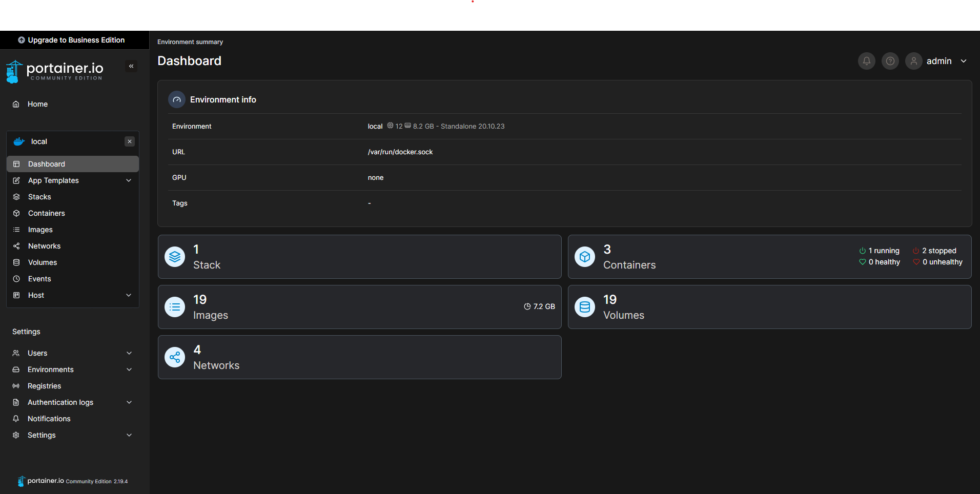
Task: Open Containers in the sidebar
Action: [46, 213]
